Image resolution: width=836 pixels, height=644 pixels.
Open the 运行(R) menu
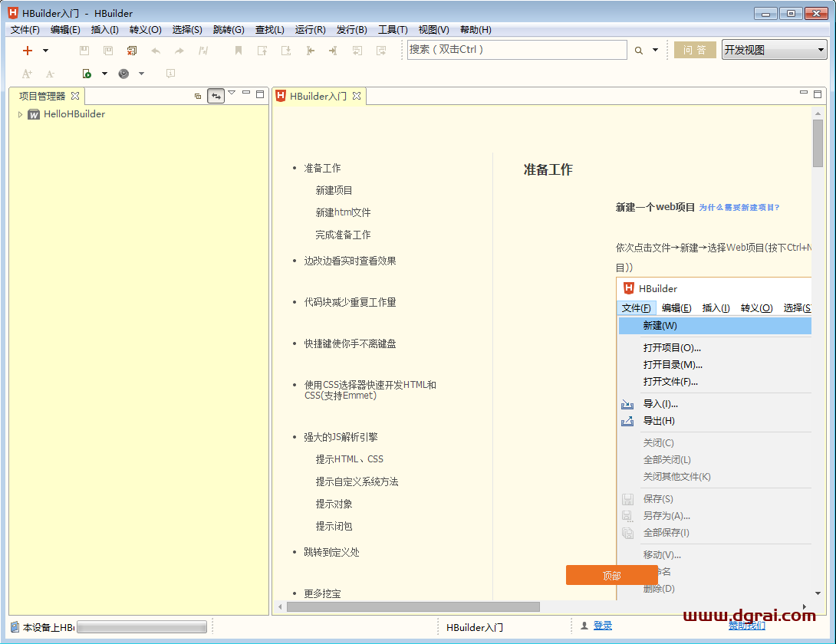(x=311, y=30)
